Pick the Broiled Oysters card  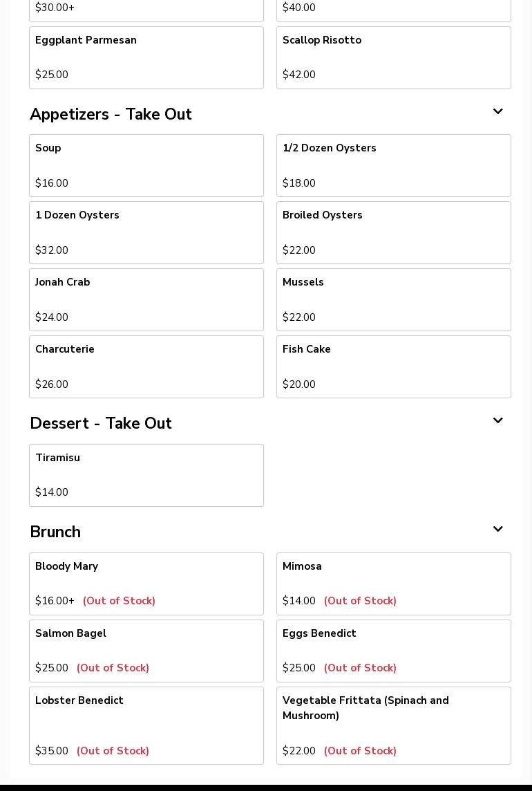coord(394,233)
